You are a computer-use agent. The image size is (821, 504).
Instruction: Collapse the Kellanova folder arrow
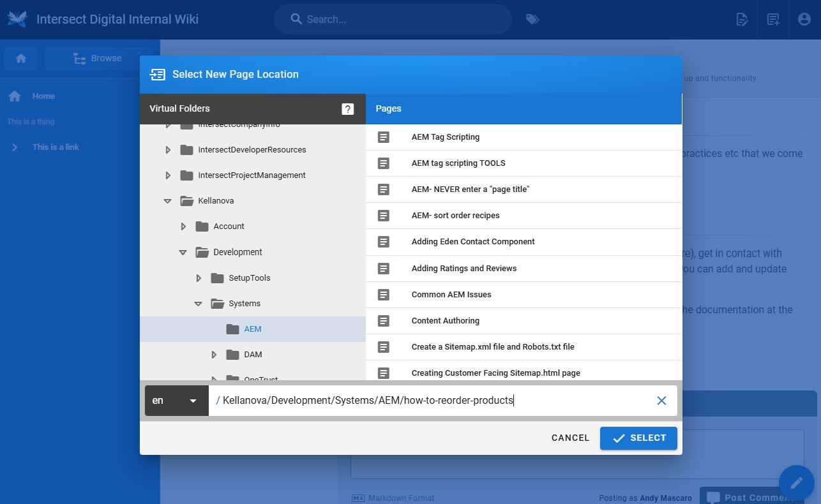coord(168,201)
